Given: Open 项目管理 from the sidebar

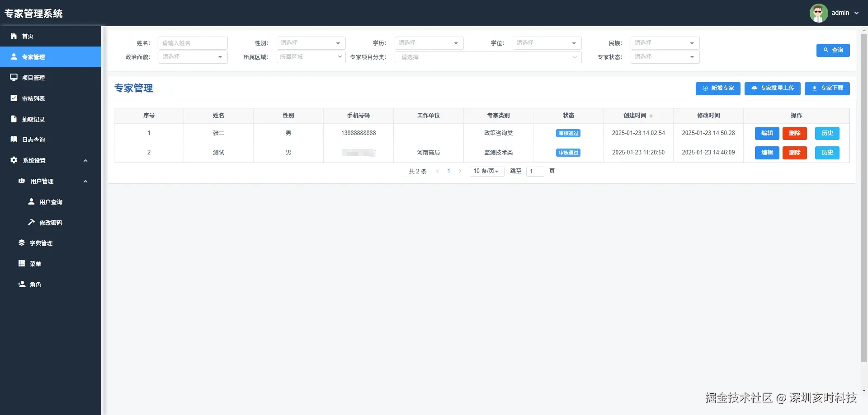Looking at the screenshot, I should pyautogui.click(x=51, y=78).
